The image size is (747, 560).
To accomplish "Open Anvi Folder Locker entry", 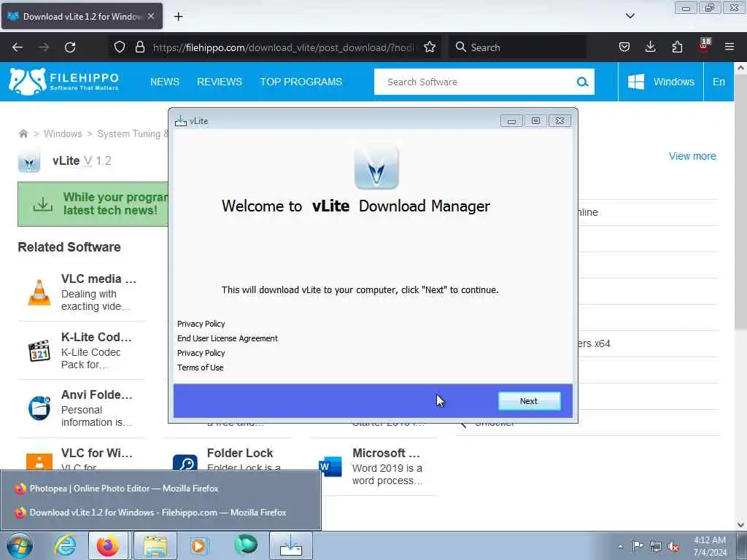I will pos(97,394).
